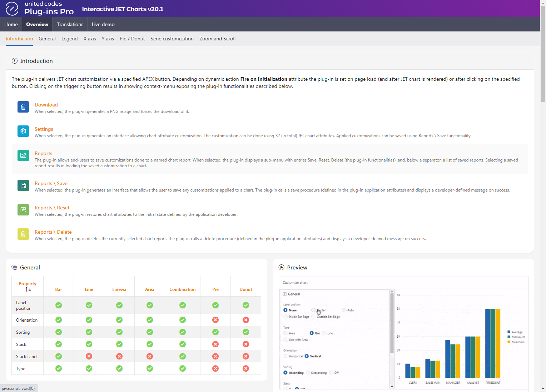Image resolution: width=546 pixels, height=392 pixels.
Task: Open the Home tab
Action: pyautogui.click(x=11, y=24)
